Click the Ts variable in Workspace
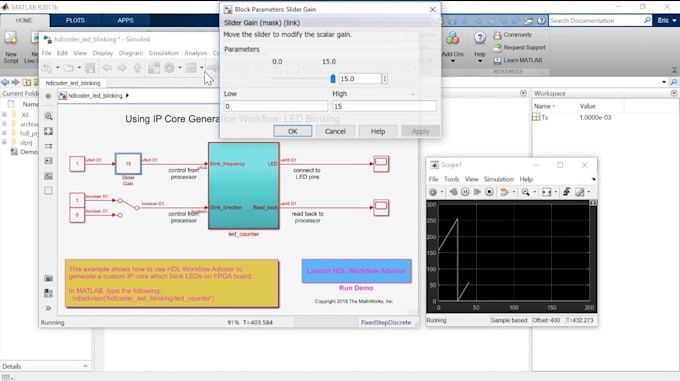The width and height of the screenshot is (680, 381). (545, 117)
